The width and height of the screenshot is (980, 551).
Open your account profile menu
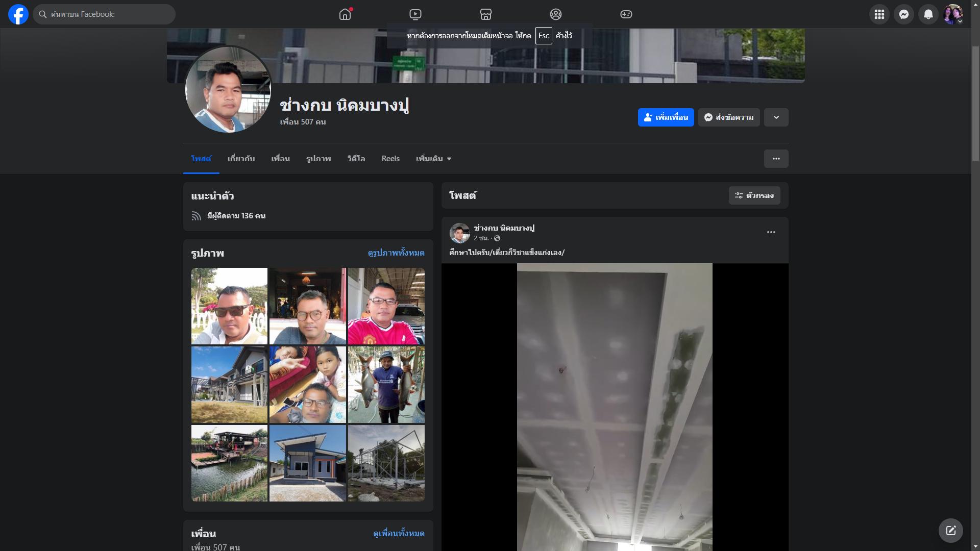tap(952, 14)
